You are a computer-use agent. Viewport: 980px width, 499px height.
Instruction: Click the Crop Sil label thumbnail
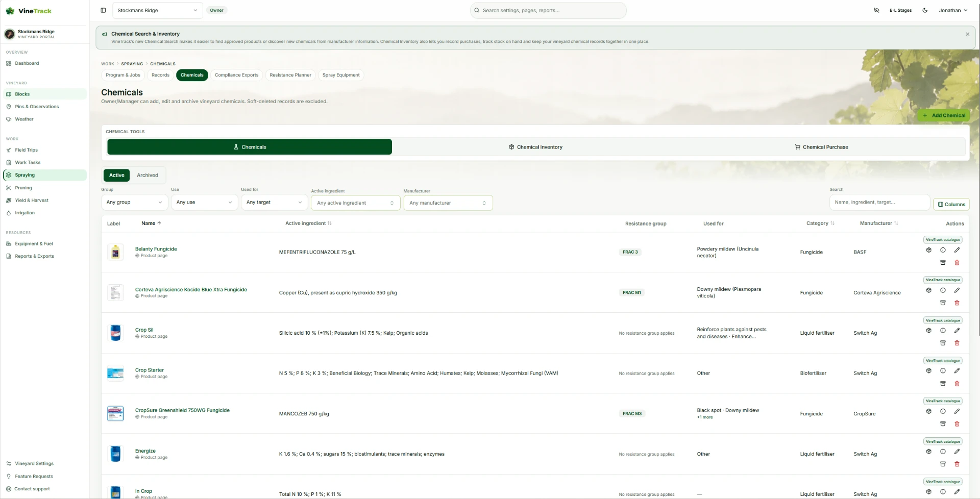point(115,333)
